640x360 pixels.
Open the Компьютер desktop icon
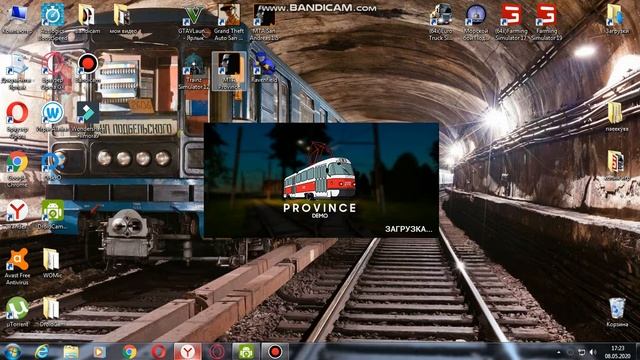[x=17, y=20]
